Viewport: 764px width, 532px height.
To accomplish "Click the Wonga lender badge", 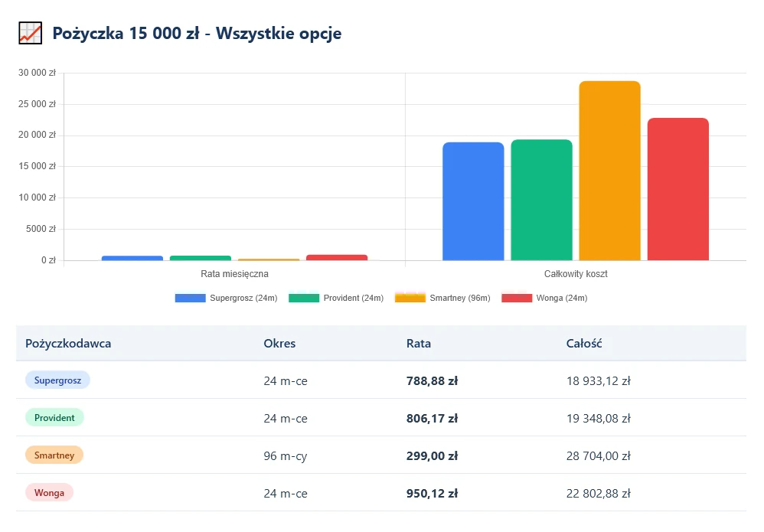I will (49, 493).
